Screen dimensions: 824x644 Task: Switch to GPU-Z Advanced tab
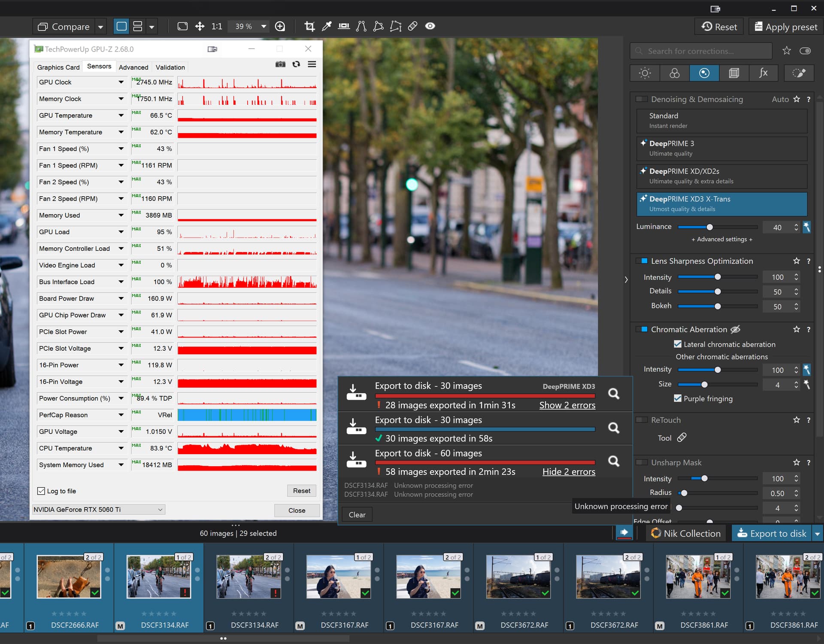click(x=133, y=67)
